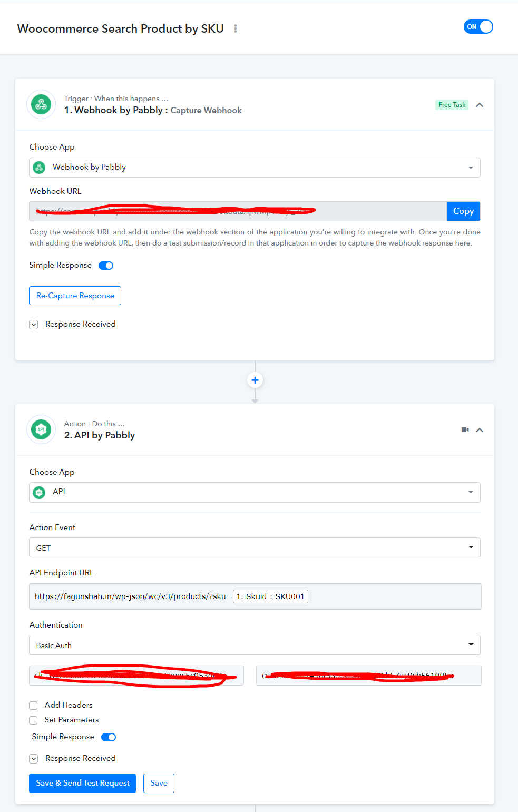The image size is (518, 812).
Task: Collapse the API by Pabbly action step
Action: click(x=480, y=430)
